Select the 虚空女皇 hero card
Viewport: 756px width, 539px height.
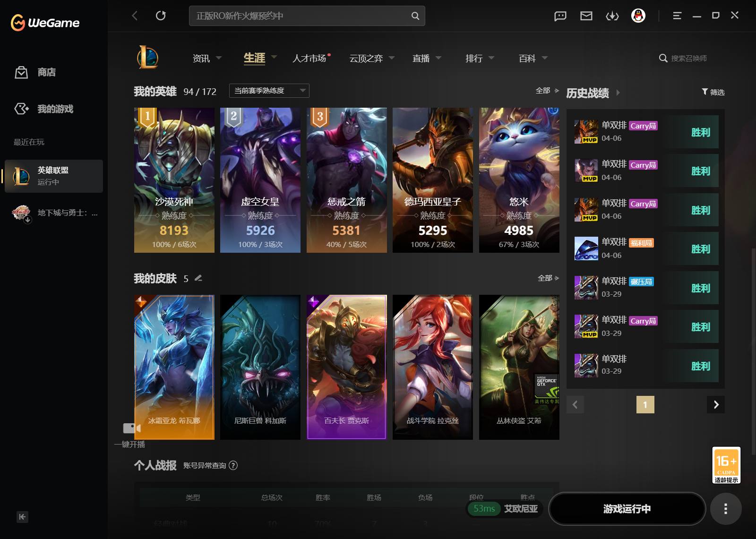[260, 180]
